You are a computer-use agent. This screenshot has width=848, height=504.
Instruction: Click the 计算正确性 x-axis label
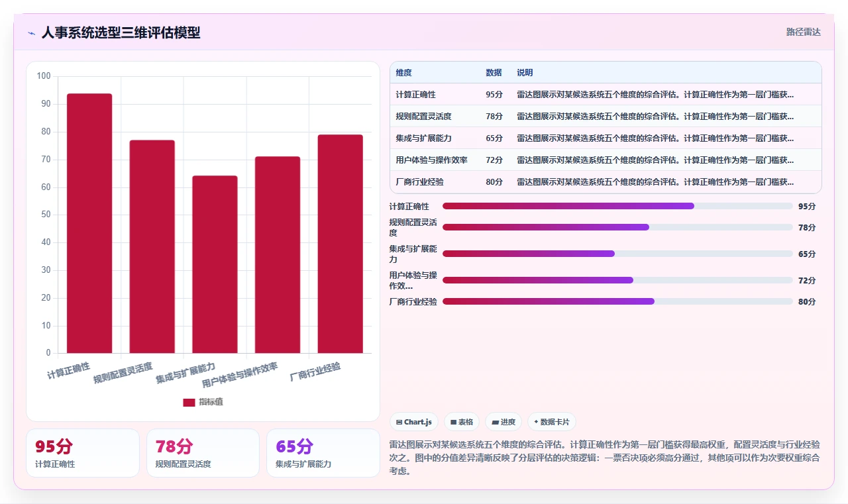[69, 371]
